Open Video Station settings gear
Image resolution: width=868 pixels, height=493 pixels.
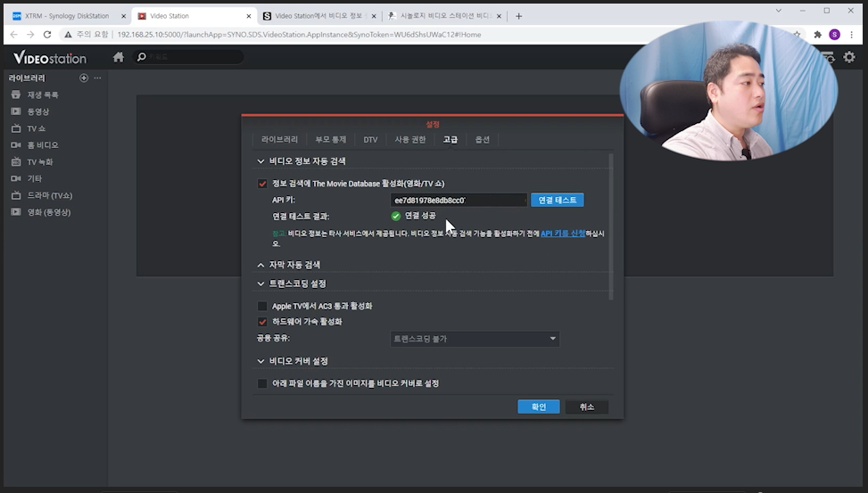[849, 57]
